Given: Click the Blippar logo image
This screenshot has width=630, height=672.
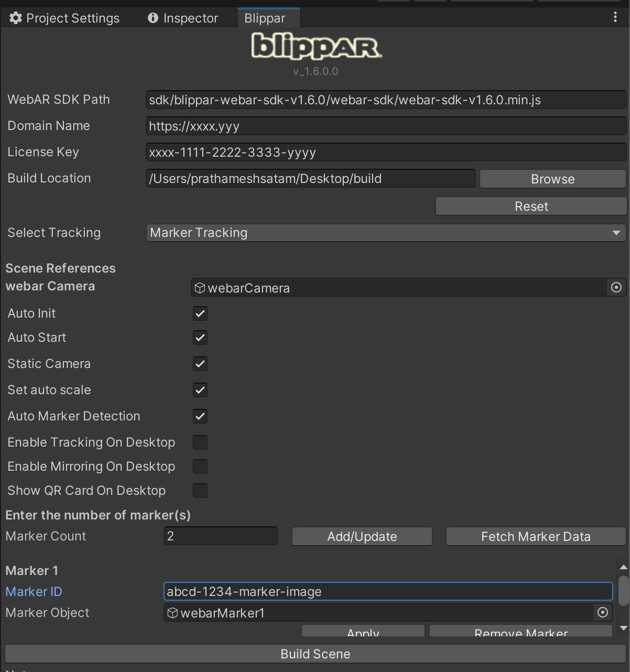Looking at the screenshot, I should tap(316, 47).
